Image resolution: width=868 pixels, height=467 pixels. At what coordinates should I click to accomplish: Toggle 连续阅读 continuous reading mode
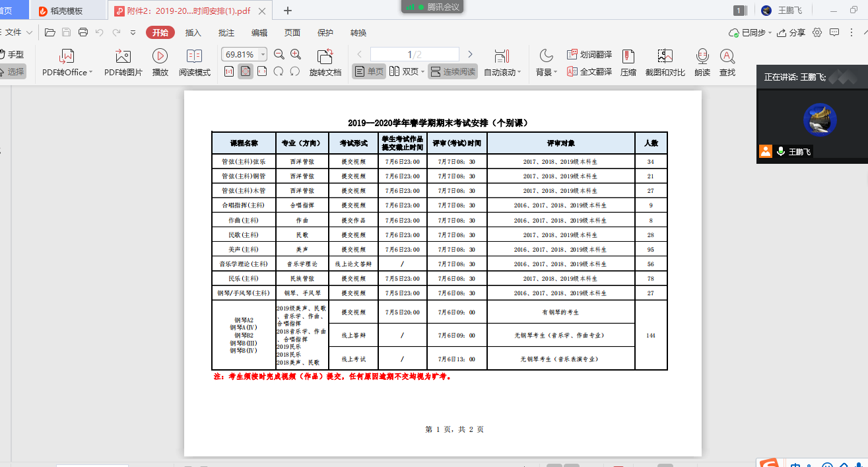click(453, 72)
